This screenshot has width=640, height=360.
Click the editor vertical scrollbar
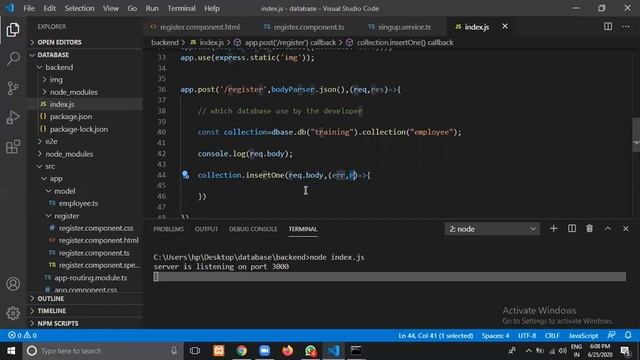coord(636,135)
